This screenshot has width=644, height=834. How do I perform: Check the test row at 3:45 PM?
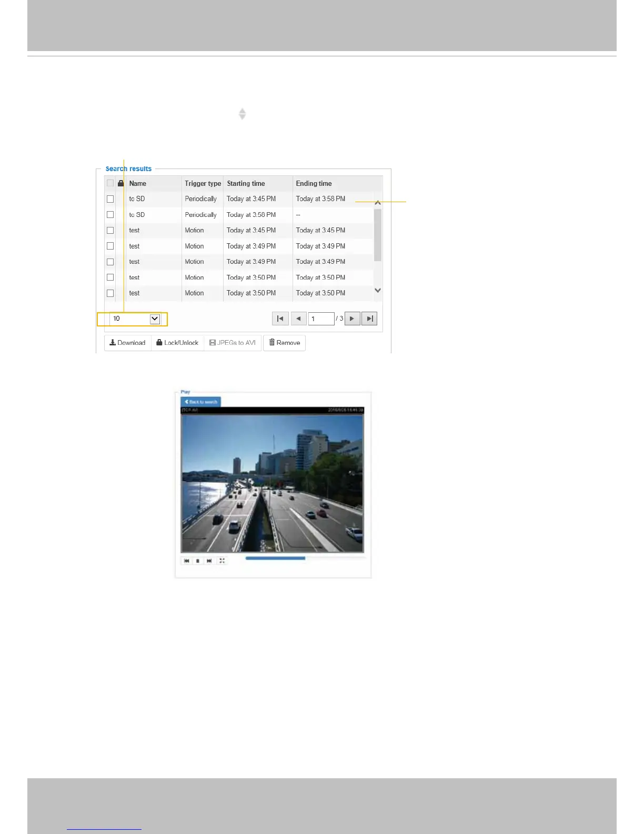(x=110, y=231)
